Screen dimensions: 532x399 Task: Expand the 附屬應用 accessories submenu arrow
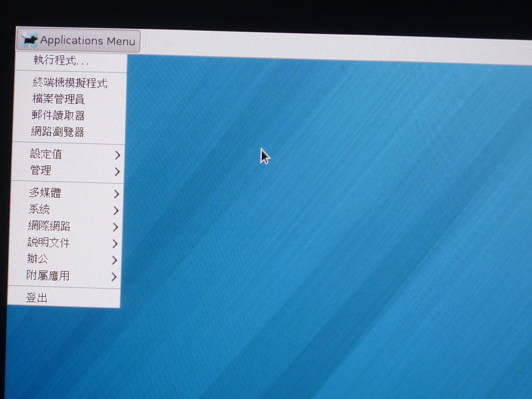(x=114, y=277)
